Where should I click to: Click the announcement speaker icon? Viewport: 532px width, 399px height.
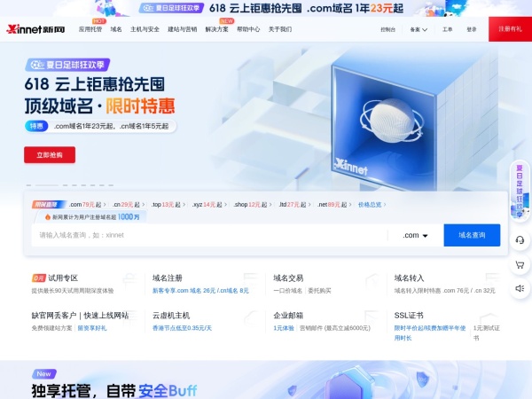point(520,288)
